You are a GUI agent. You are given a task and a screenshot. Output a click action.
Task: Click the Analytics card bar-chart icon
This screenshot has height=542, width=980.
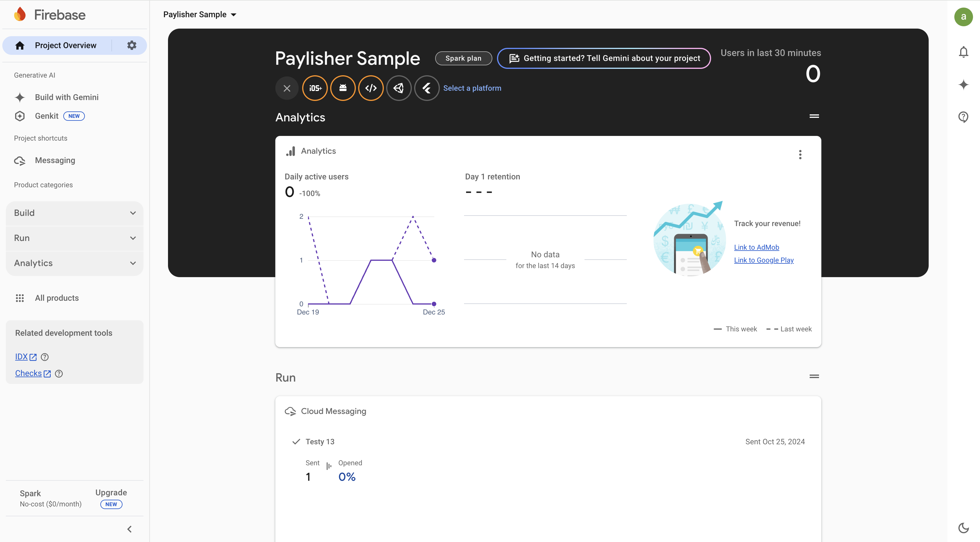(x=291, y=151)
